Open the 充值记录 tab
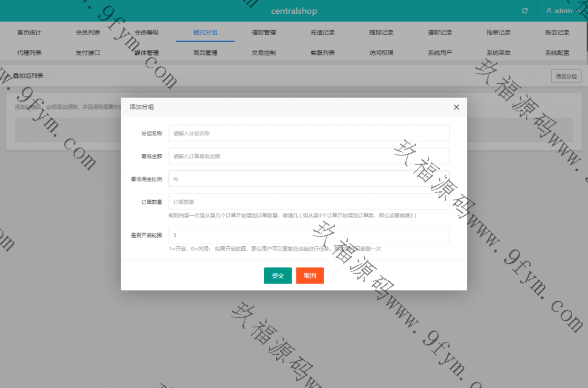588x388 pixels. pyautogui.click(x=322, y=33)
